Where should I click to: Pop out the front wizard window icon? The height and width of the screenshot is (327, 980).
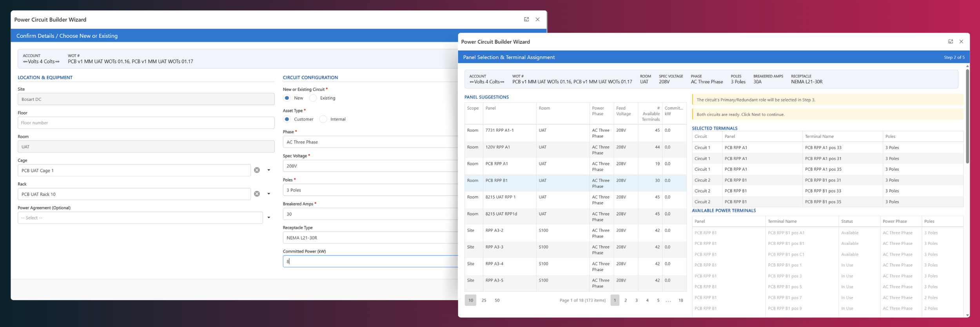(950, 41)
